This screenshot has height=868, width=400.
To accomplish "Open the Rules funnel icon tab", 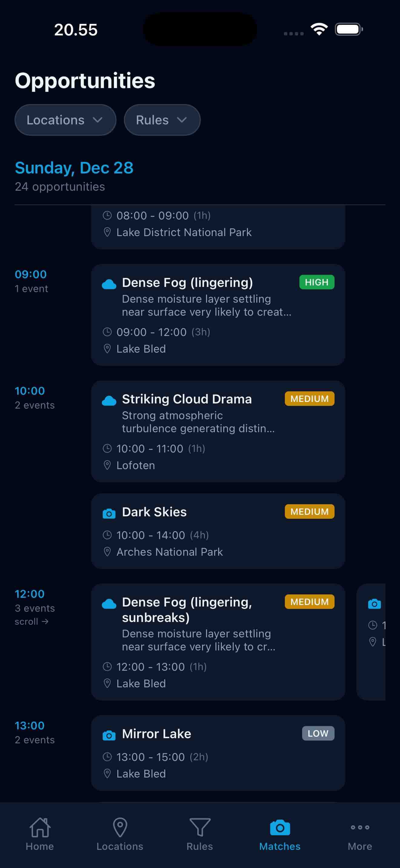I will (x=200, y=828).
